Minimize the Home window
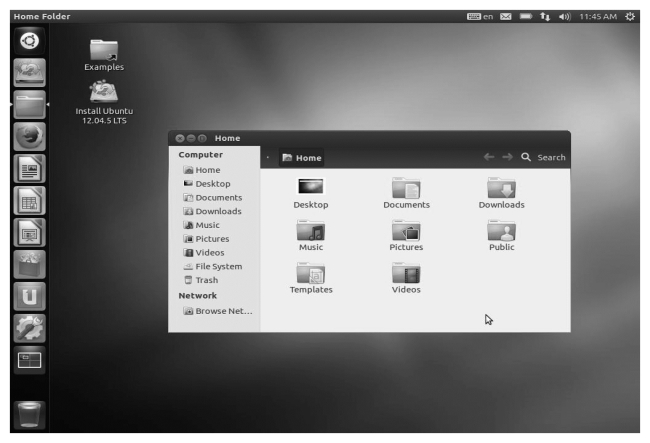 [191, 138]
